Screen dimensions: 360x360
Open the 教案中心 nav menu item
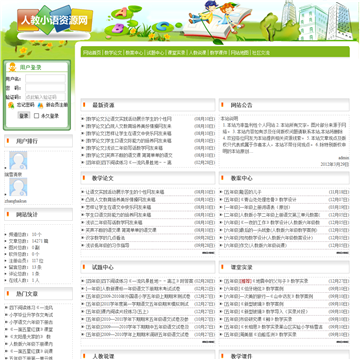134,53
